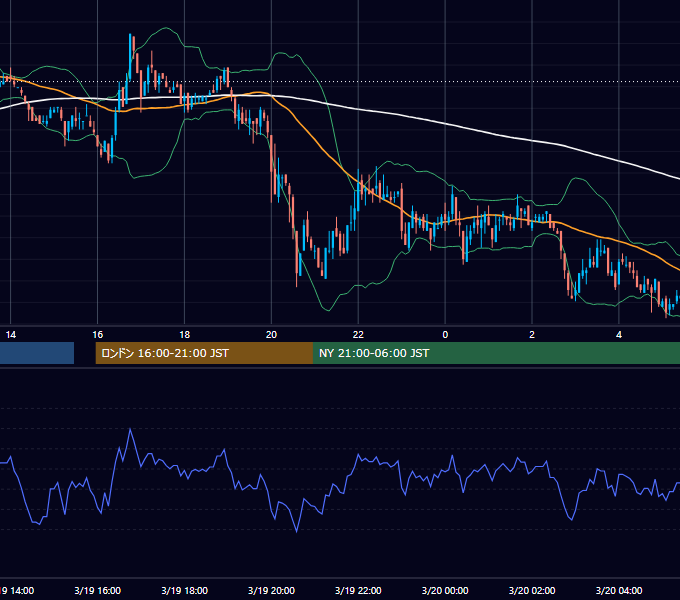Click the highest candlestick spike after 16:00
The height and width of the screenshot is (600, 680).
pyautogui.click(x=130, y=56)
